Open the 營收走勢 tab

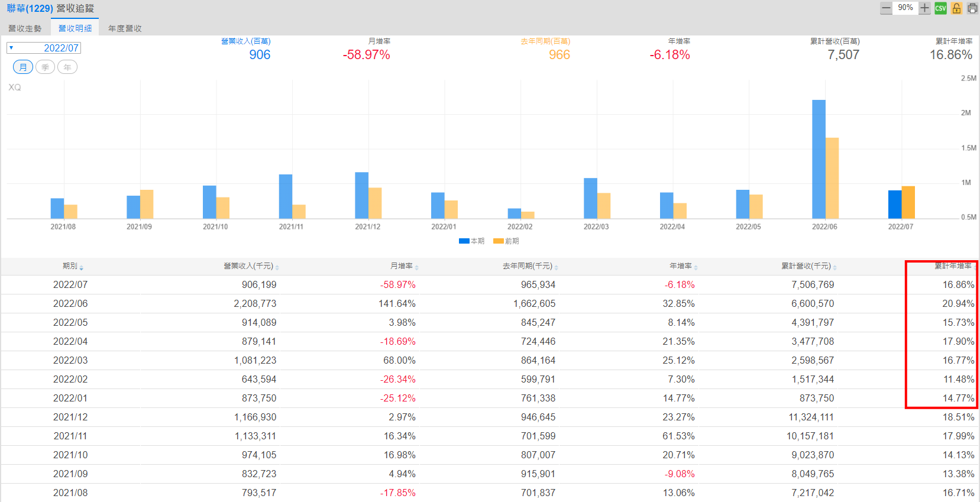(25, 28)
